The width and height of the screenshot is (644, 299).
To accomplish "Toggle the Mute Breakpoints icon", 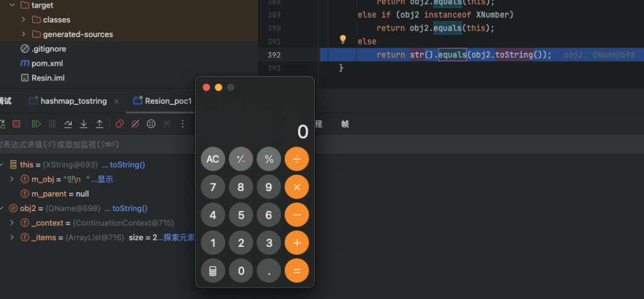I will click(x=135, y=124).
